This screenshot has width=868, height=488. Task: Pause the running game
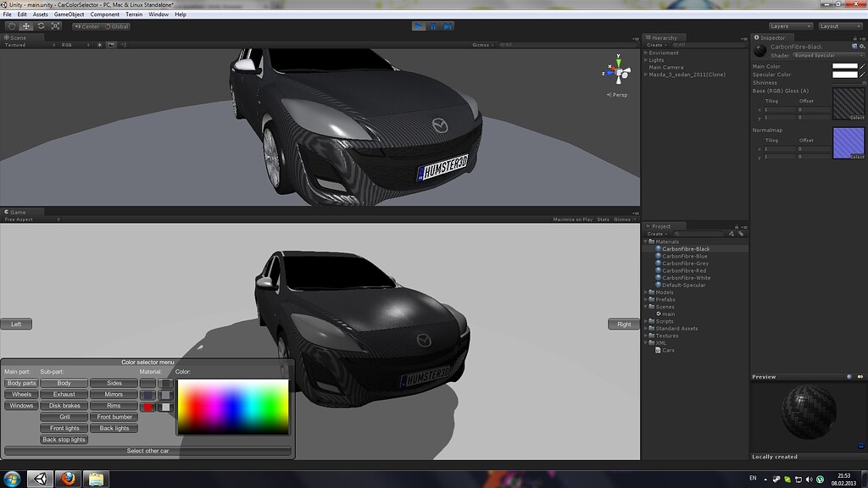click(433, 26)
